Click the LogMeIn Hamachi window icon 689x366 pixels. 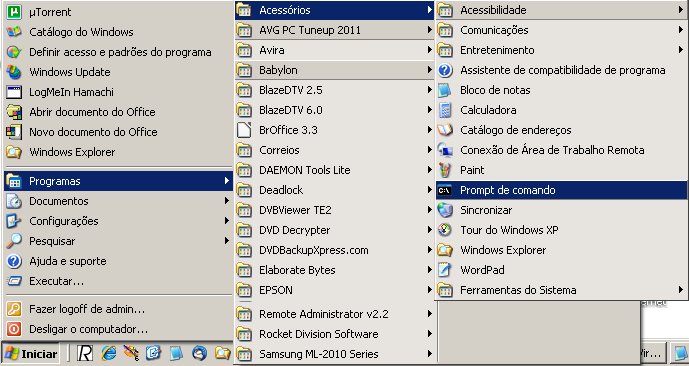point(14,92)
